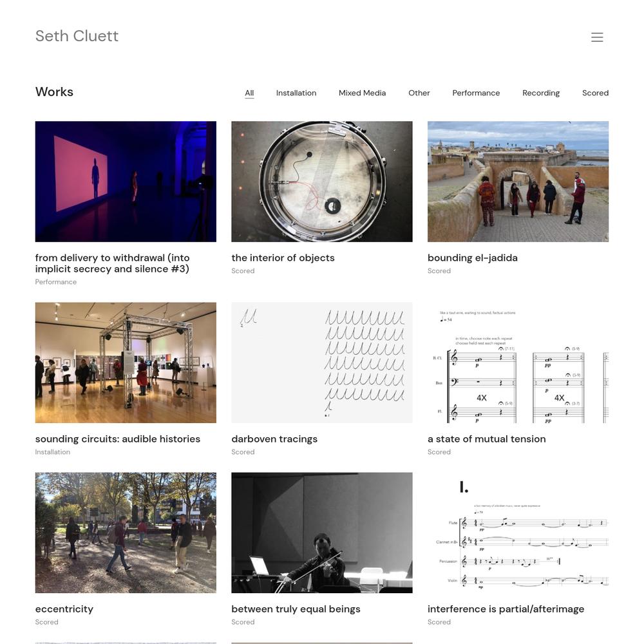Open the pink projection gallery thumbnail
Viewport: 644px width, 644px height.
click(x=126, y=181)
